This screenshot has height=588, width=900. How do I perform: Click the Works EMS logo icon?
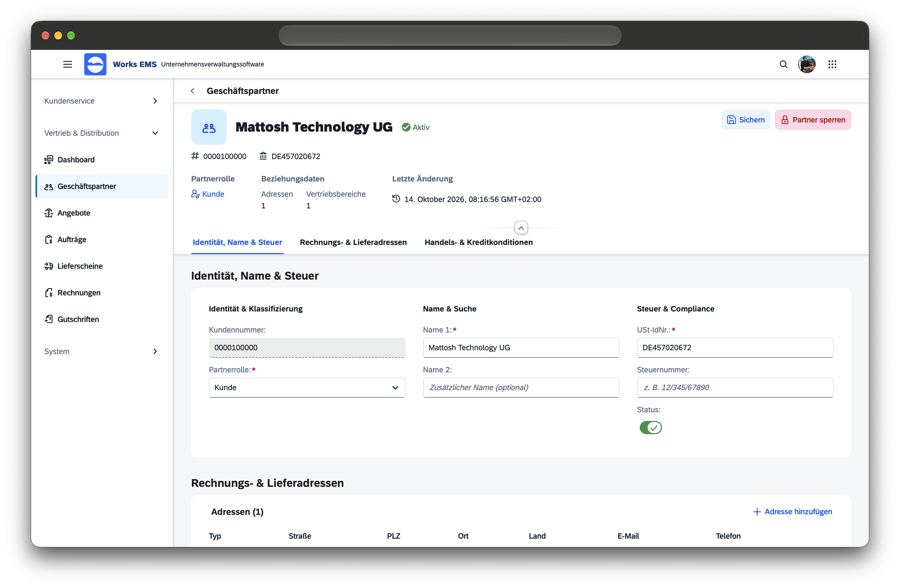click(95, 64)
